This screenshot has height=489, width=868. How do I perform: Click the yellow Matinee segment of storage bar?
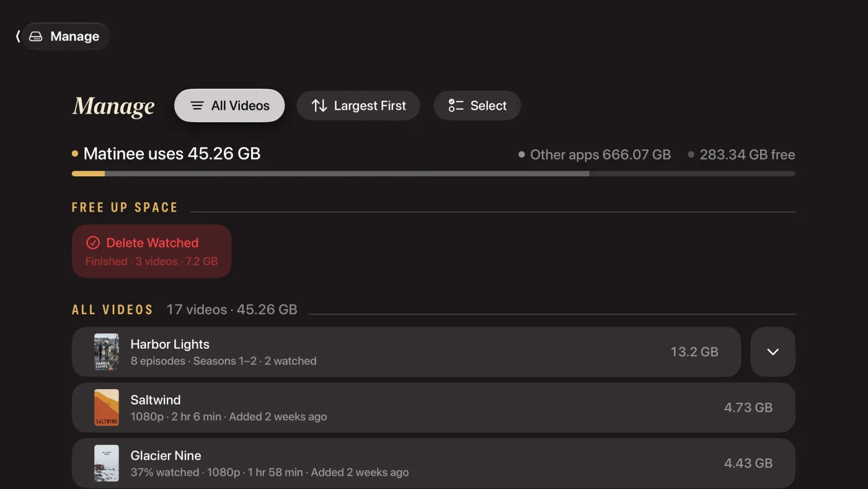click(88, 174)
